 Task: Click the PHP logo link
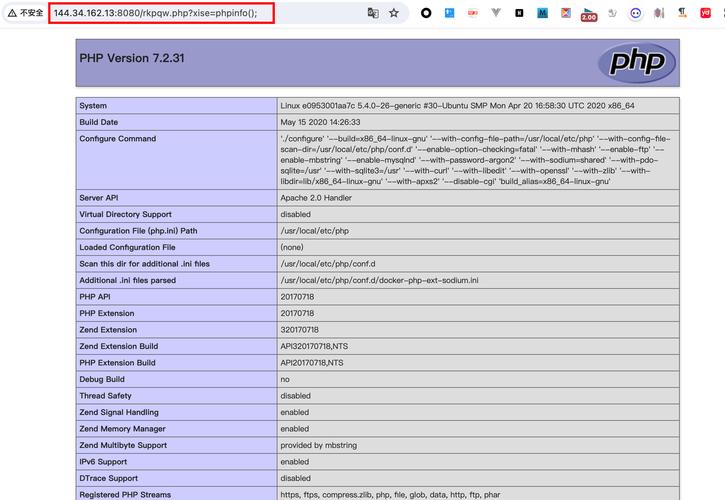[x=637, y=62]
